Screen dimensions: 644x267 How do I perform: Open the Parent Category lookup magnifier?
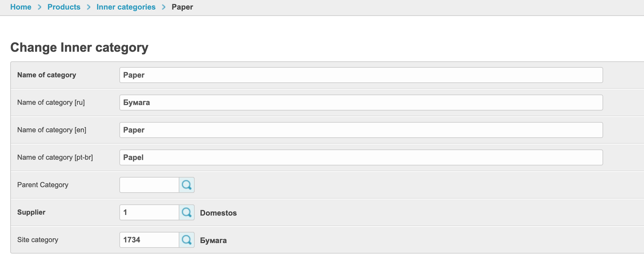(x=187, y=185)
